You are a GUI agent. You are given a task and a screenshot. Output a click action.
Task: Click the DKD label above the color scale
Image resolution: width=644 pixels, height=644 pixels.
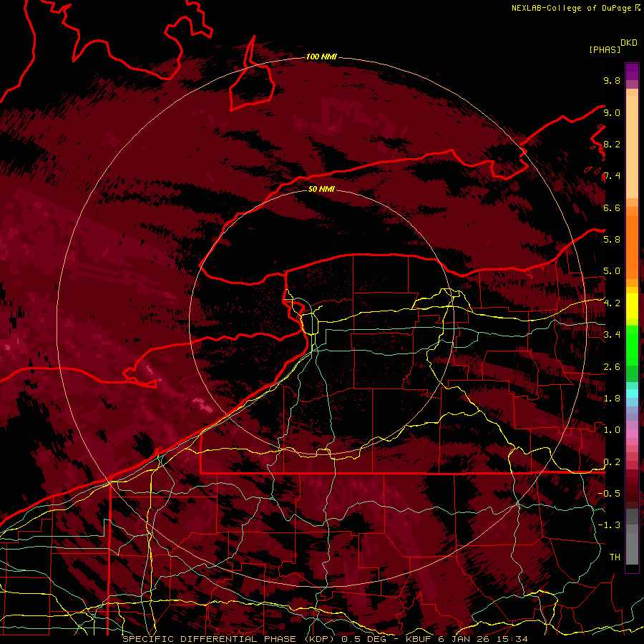click(x=629, y=43)
